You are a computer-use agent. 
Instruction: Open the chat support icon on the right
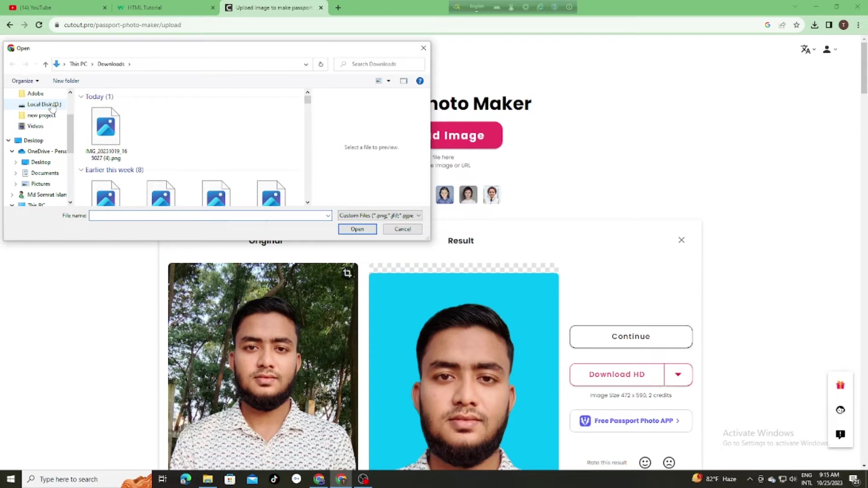840,410
